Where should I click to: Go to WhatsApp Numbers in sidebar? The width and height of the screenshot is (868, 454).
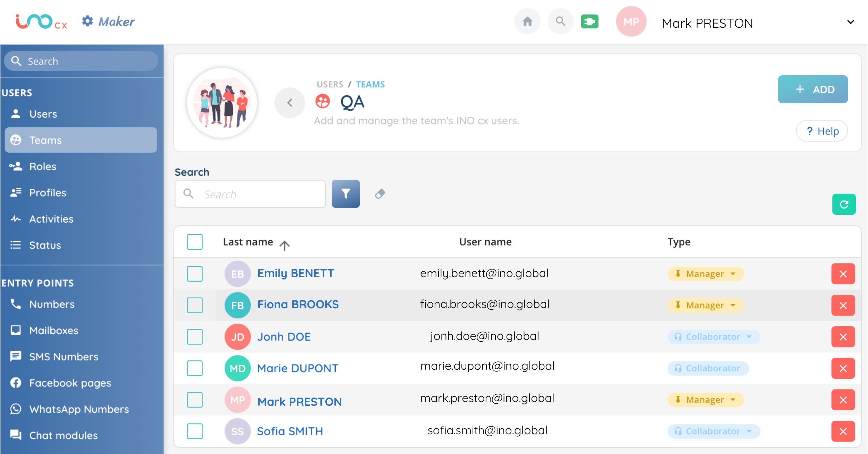(x=79, y=409)
